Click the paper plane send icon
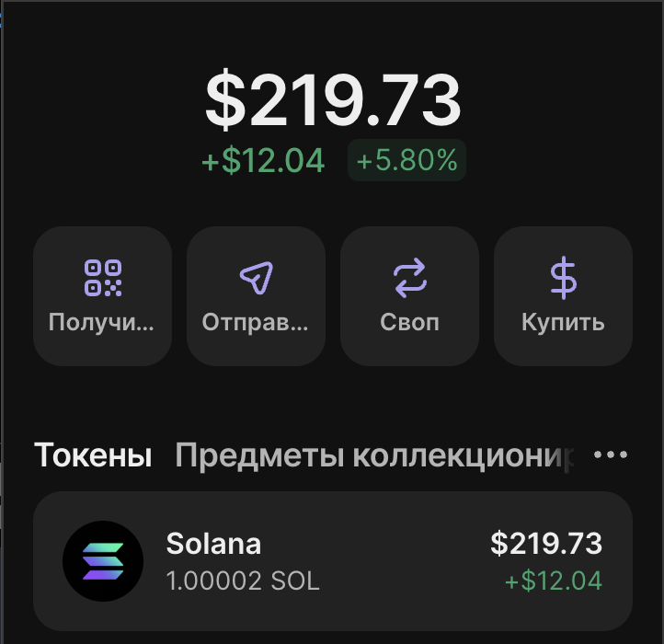The height and width of the screenshot is (644, 664). tap(256, 278)
